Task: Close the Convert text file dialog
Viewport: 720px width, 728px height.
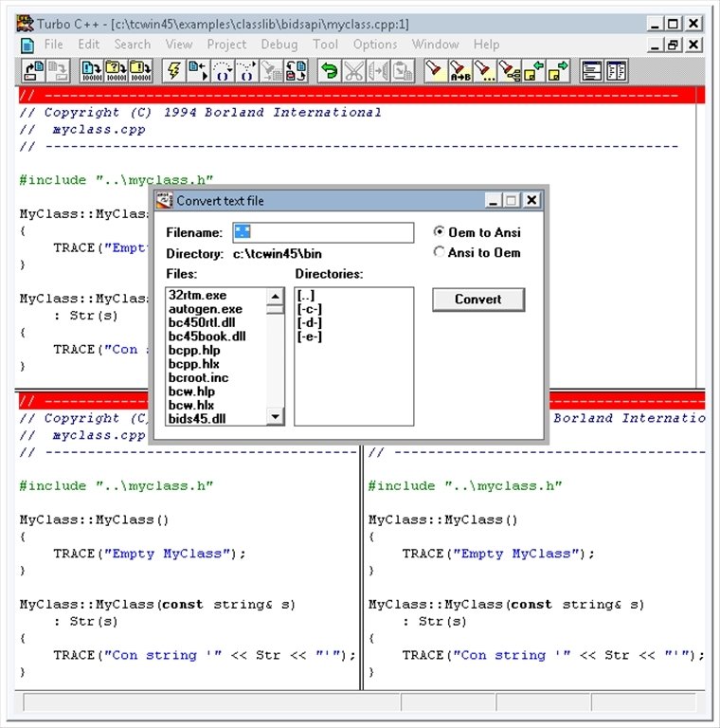Action: pyautogui.click(x=531, y=201)
